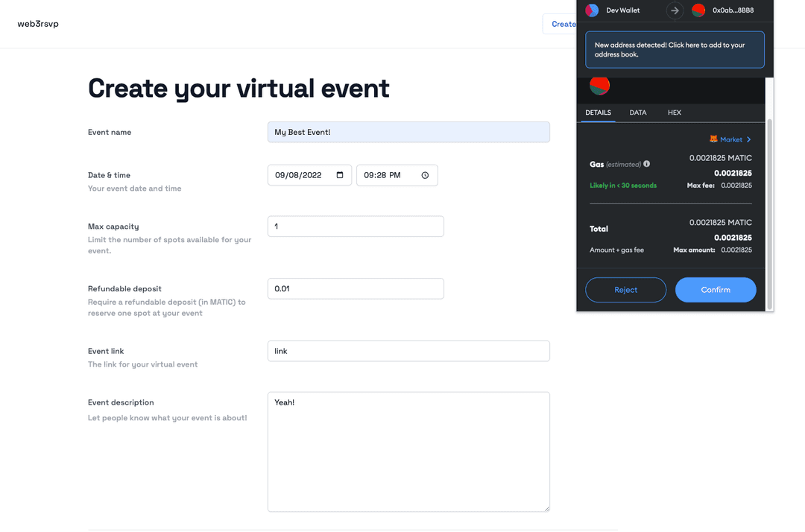Screen dimensions: 805x532
Task: Click the MetaMask fox icon beside Market
Action: click(x=713, y=139)
